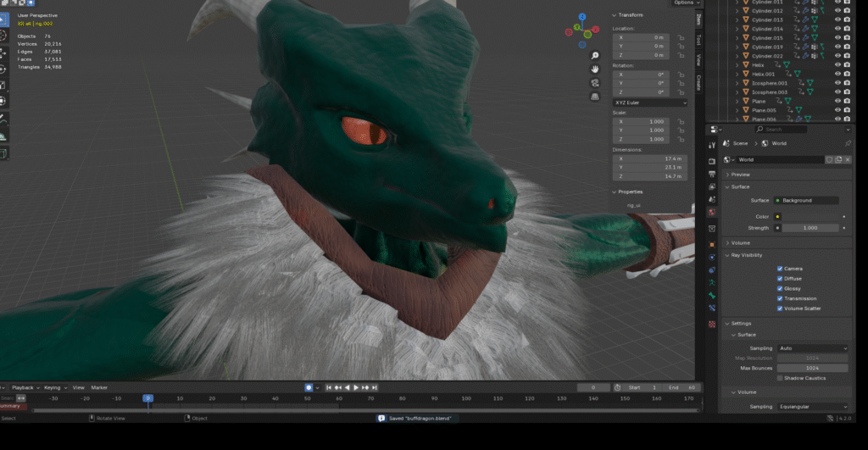Switch to the View sidebar tab
Image resolution: width=868 pixels, height=450 pixels.
coord(698,60)
